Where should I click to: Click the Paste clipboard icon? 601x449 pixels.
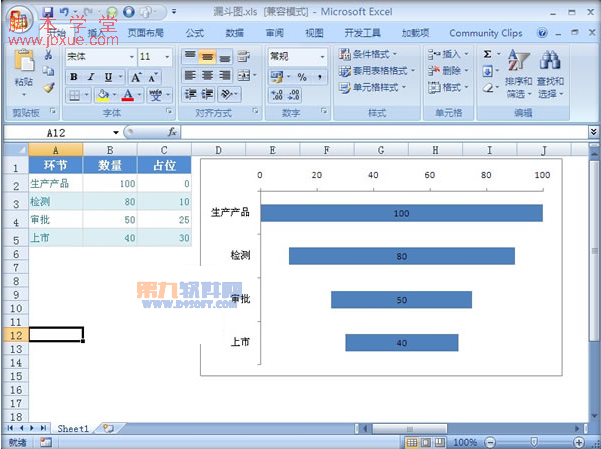click(x=23, y=61)
